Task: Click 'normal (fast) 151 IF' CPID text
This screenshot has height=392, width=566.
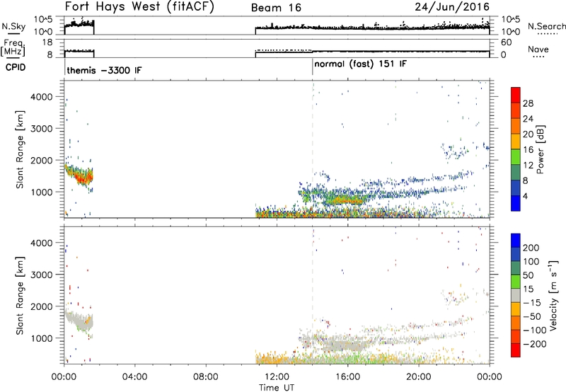Action: 360,64
